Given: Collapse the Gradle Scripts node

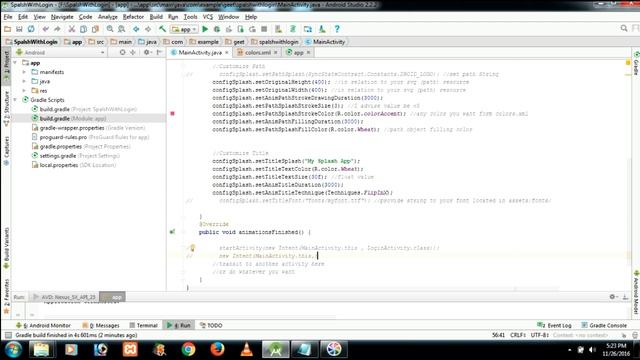Looking at the screenshot, I should coord(16,100).
